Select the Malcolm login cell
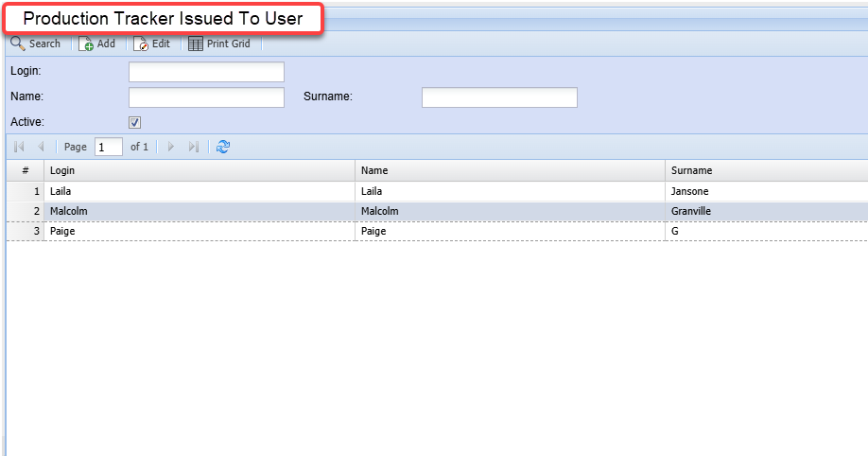 pyautogui.click(x=200, y=211)
